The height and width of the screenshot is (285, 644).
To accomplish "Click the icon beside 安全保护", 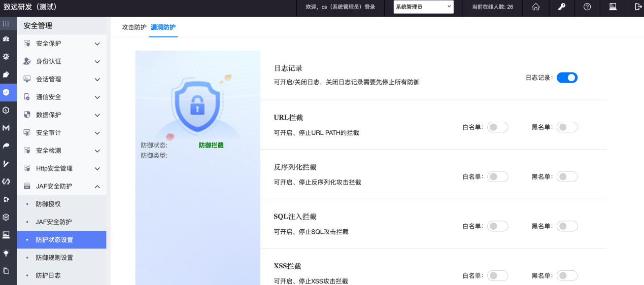I will point(27,44).
